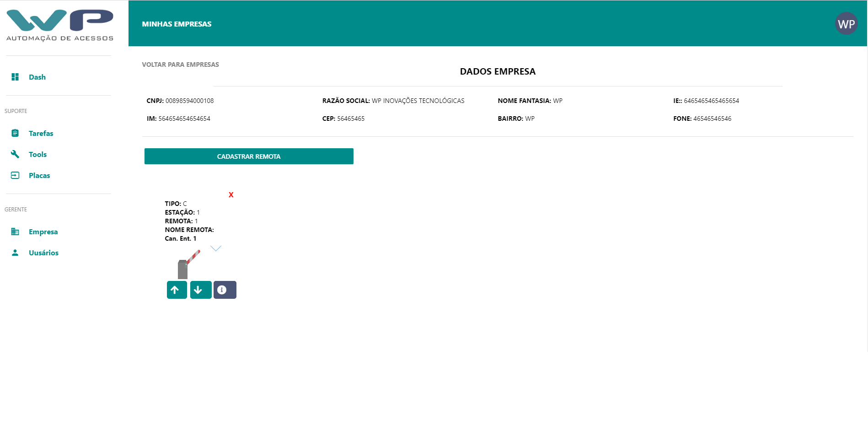Open the Tools menu item
The height and width of the screenshot is (442, 868).
pos(38,154)
